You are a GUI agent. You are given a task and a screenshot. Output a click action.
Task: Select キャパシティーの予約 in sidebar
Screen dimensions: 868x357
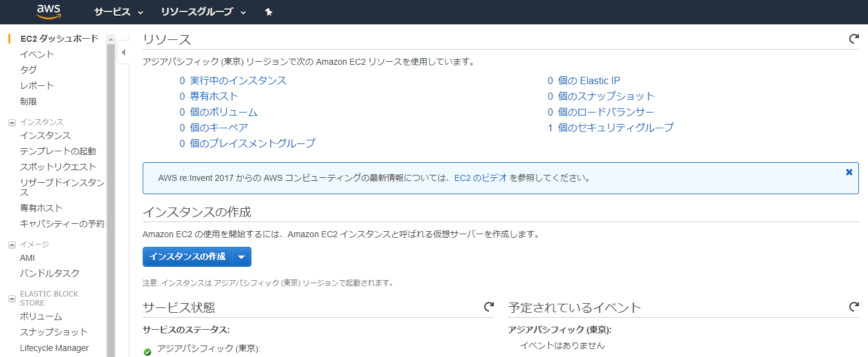[x=62, y=224]
